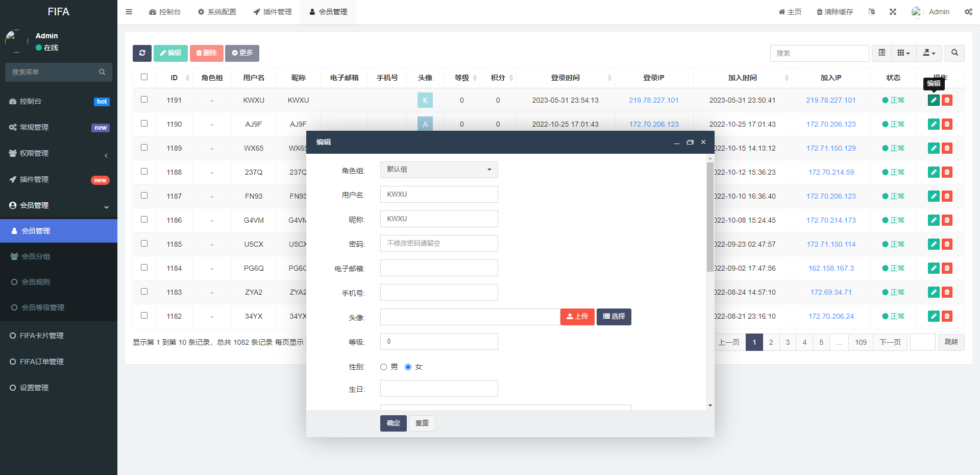Click the red 上传 avatar upload button
Image resolution: width=980 pixels, height=475 pixels.
coord(577,317)
